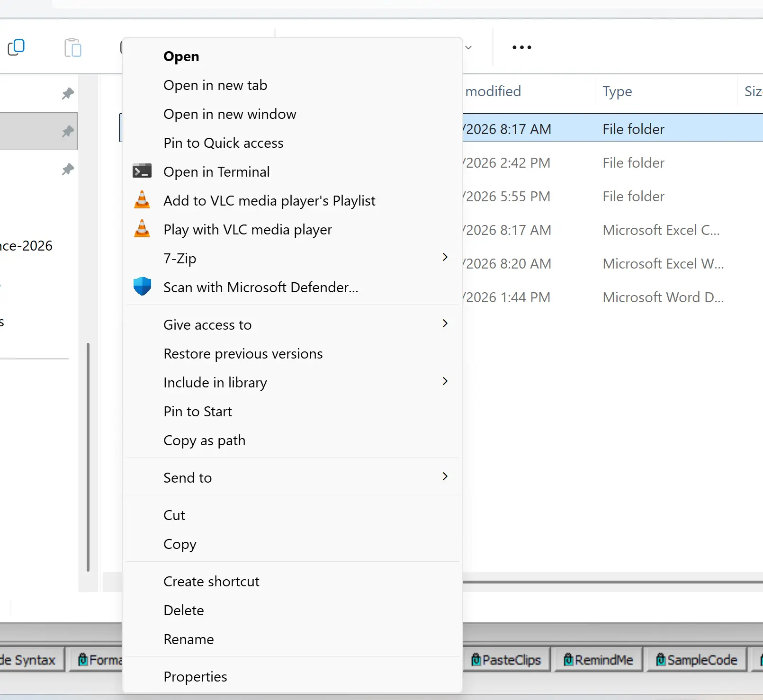Open the Send to entry

pos(292,478)
